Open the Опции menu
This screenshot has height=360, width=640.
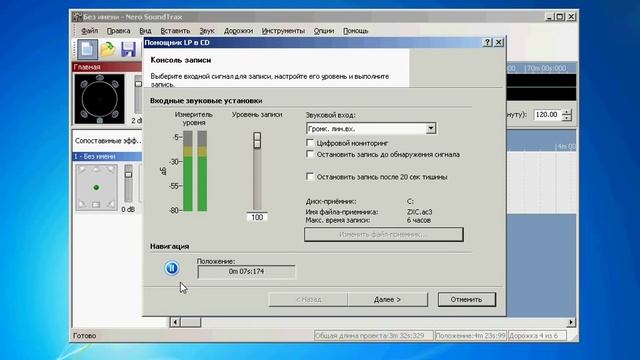tap(324, 31)
